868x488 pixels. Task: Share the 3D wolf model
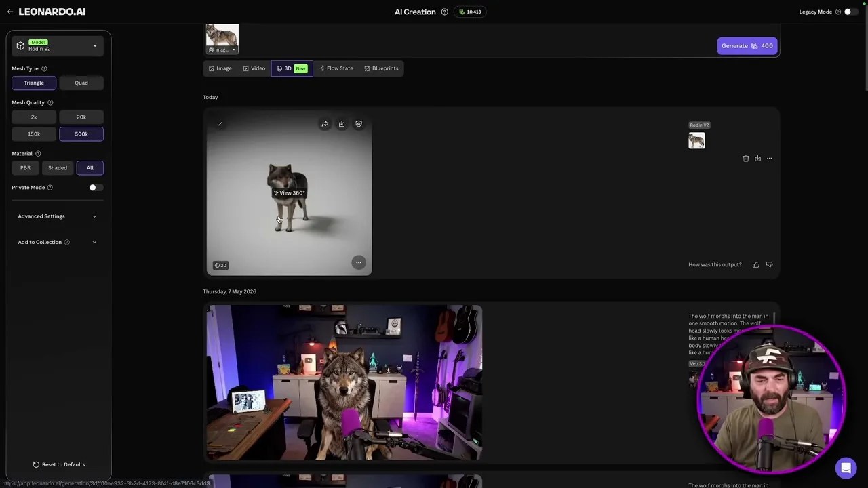[x=325, y=124]
